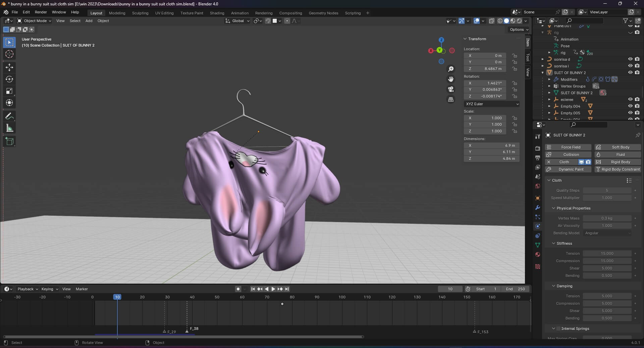Adjust the Vertex Mass slider field
644x348 pixels.
(607, 218)
